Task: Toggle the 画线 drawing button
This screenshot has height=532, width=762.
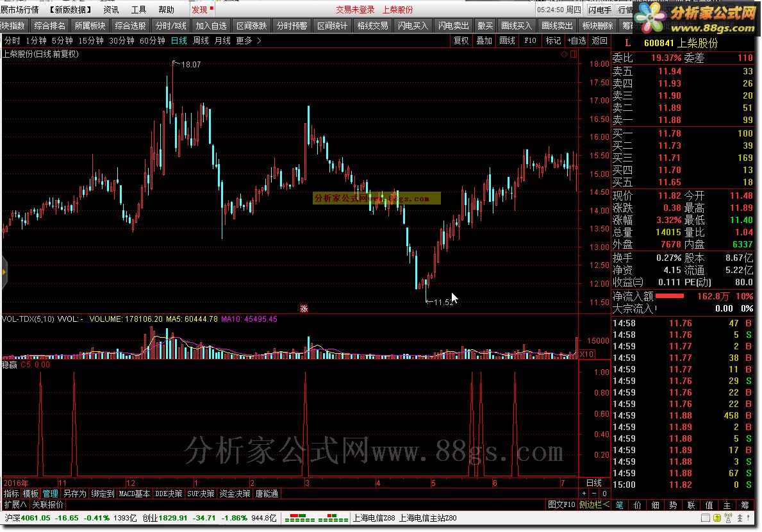Action: [x=508, y=41]
